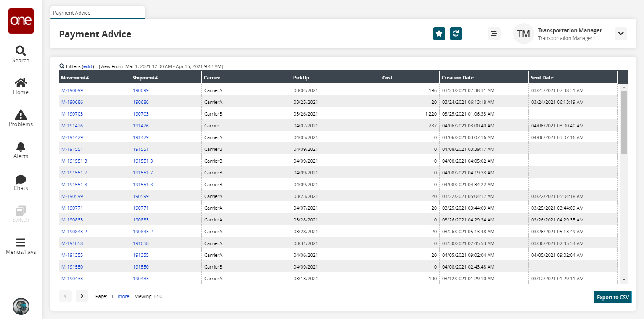Add page to favorites with star icon
644x319 pixels.
pyautogui.click(x=439, y=34)
